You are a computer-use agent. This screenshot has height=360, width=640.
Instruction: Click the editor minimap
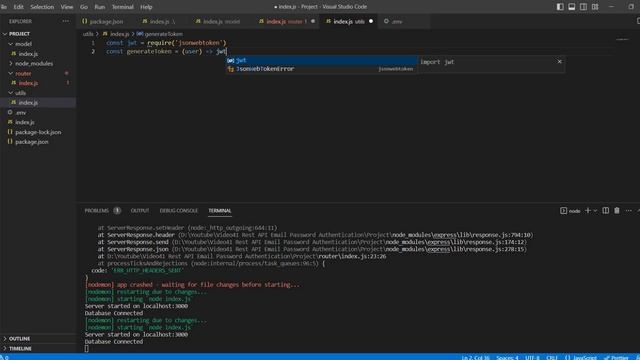pos(623,40)
